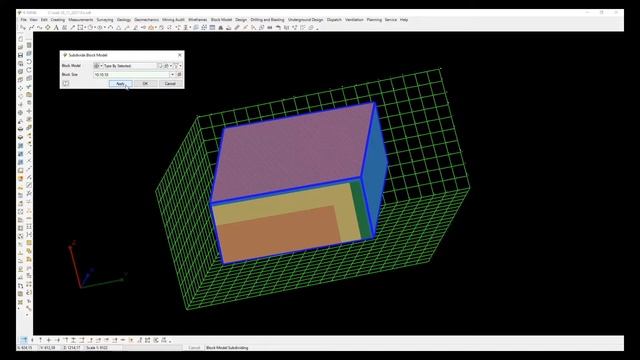Select the triangle tool in top toolbar

point(118,28)
